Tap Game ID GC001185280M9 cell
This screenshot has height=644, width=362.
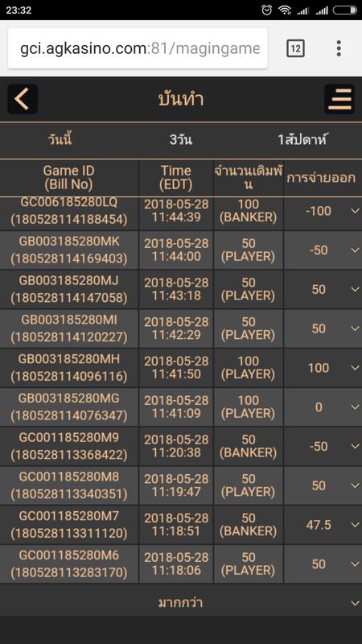[69, 447]
